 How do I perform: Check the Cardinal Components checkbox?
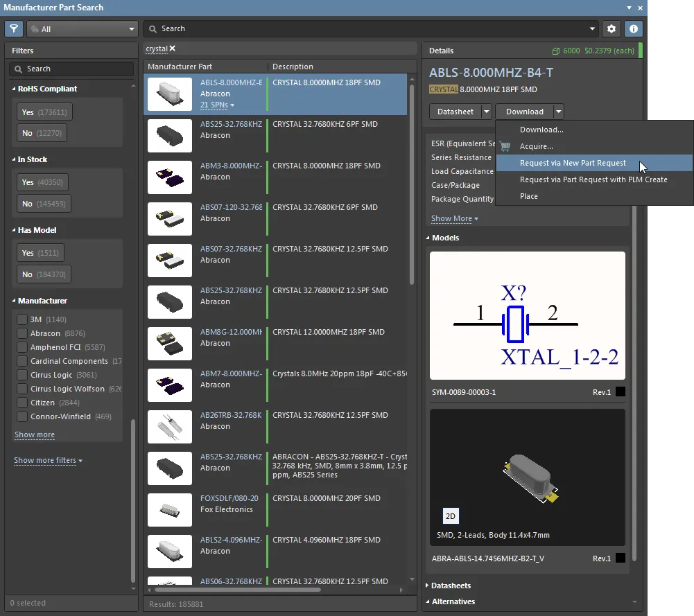(x=22, y=361)
